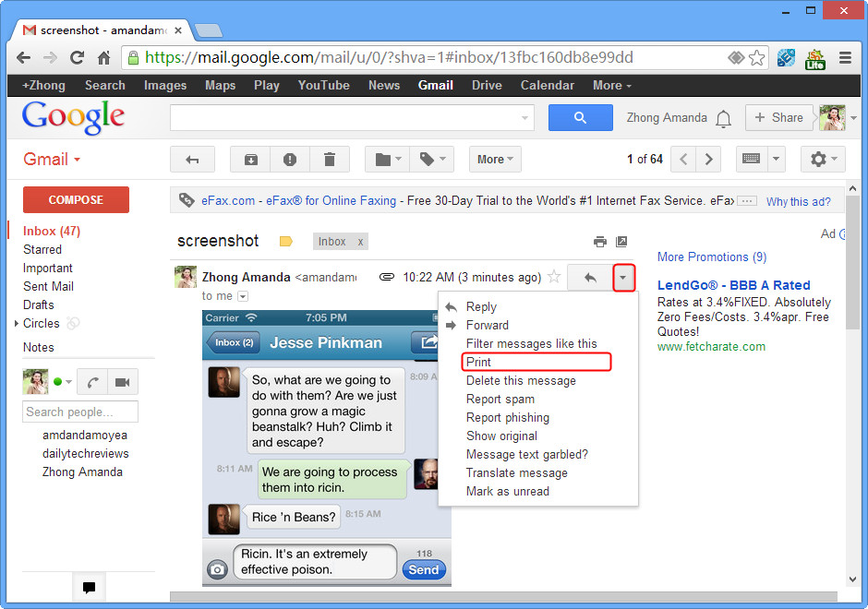Go back to inbox arrow button

click(x=192, y=160)
